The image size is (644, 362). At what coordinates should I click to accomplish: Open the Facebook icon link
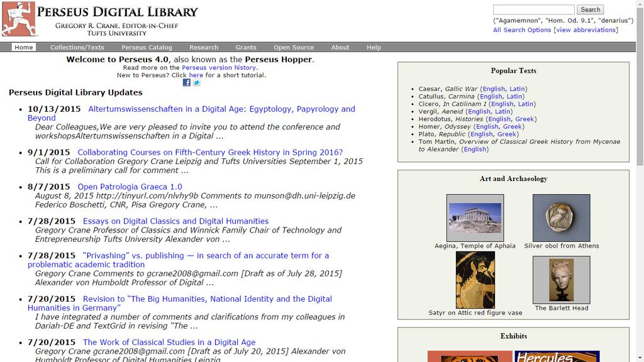[186, 82]
